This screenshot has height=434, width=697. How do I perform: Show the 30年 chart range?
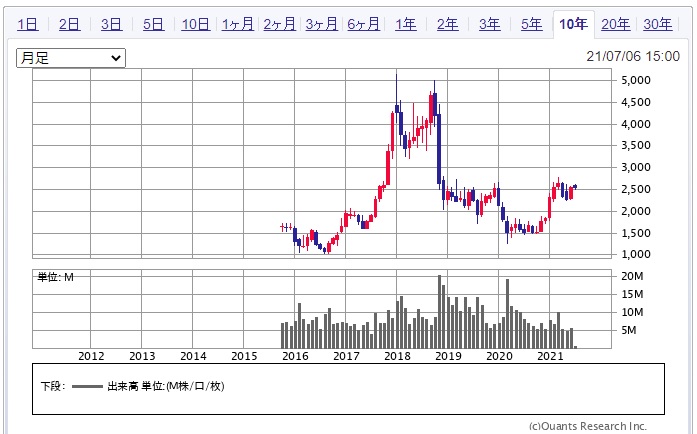pos(657,24)
